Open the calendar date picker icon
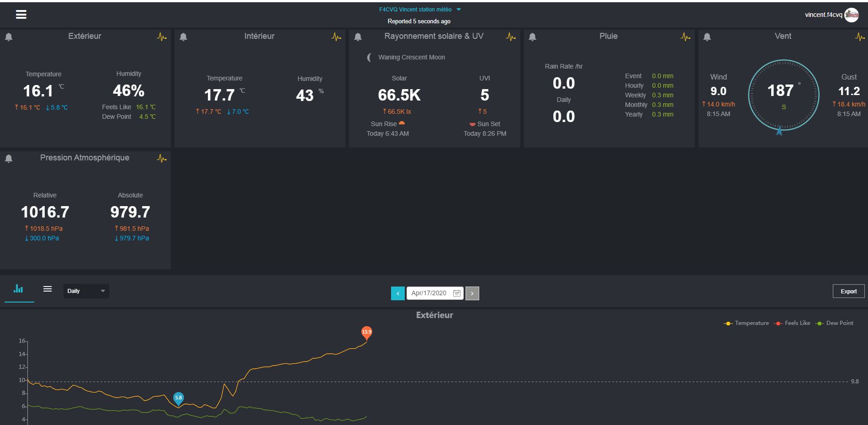Screen dimensions: 868x425 click(456, 293)
